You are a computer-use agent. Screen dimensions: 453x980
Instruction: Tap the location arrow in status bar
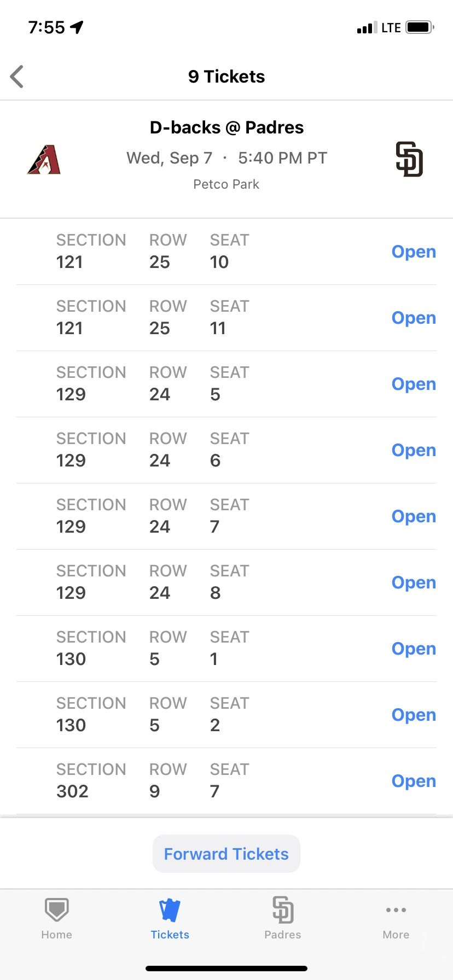(77, 27)
